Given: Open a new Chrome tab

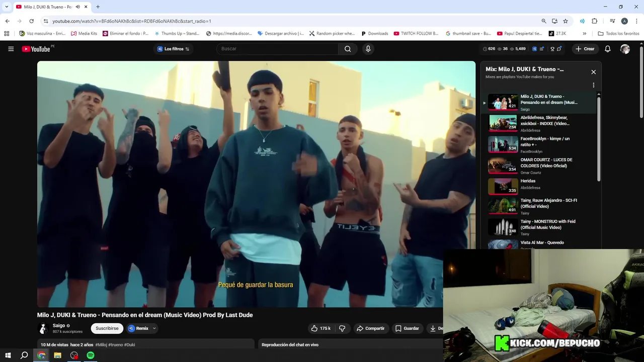Looking at the screenshot, I should point(98,7).
